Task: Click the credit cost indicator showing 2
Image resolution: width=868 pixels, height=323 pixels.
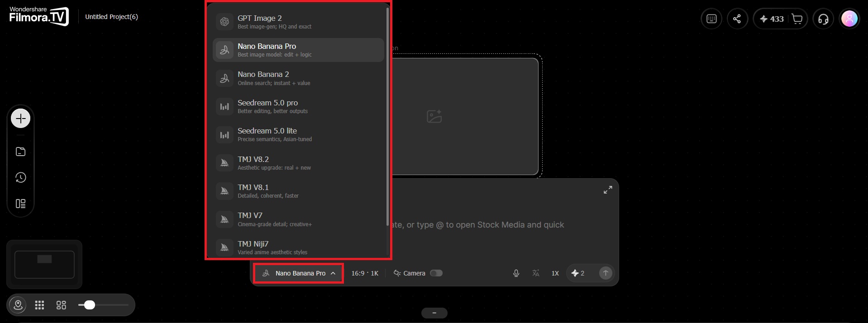Action: point(578,273)
